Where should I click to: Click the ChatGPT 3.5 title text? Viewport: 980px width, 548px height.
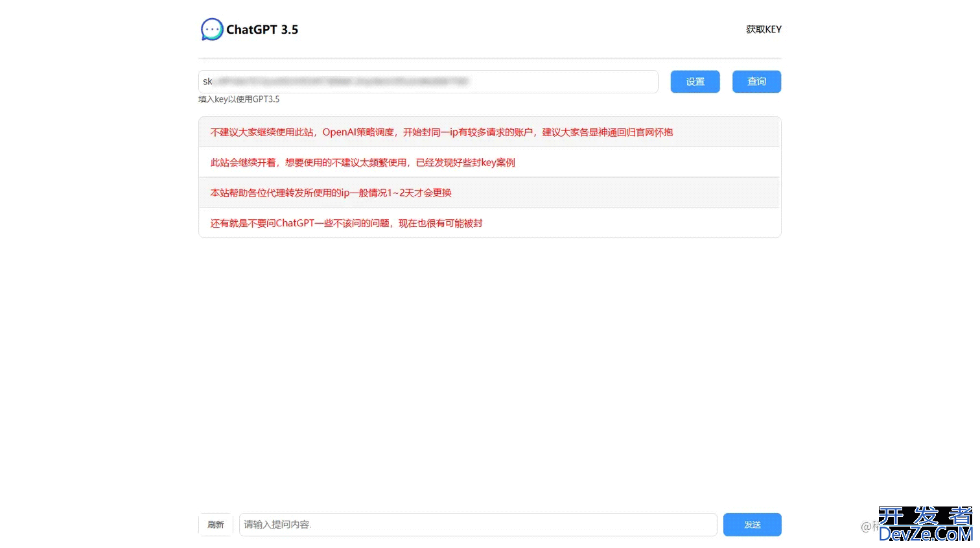pos(262,30)
